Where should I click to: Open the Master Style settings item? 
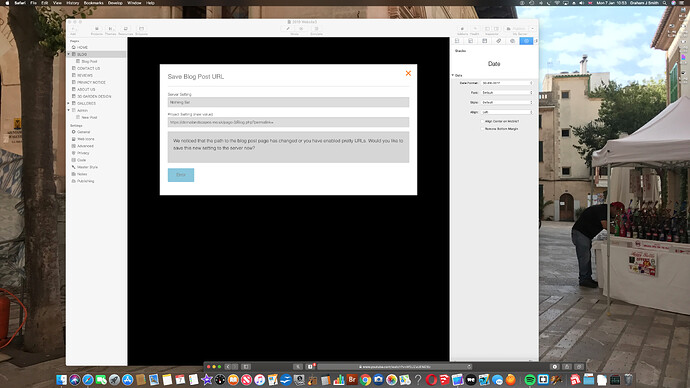coord(87,167)
